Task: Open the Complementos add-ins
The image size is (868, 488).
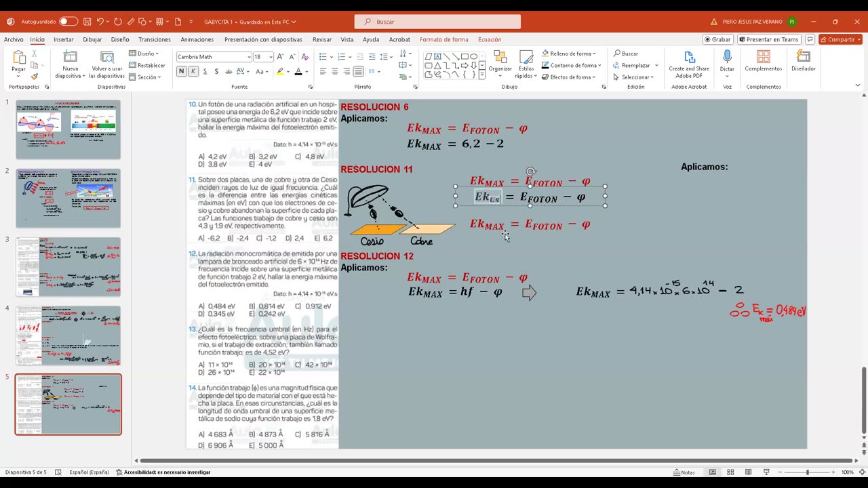Action: (764, 61)
